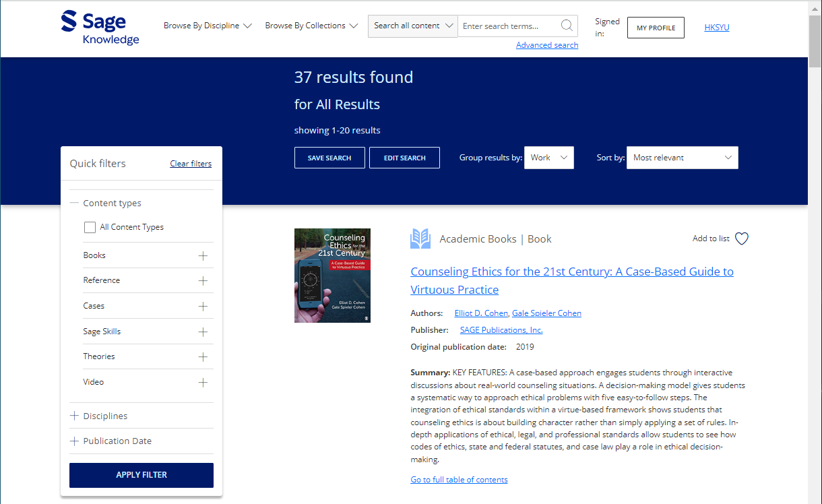Click the Sage Knowledge logo
This screenshot has width=822, height=504.
click(100, 28)
